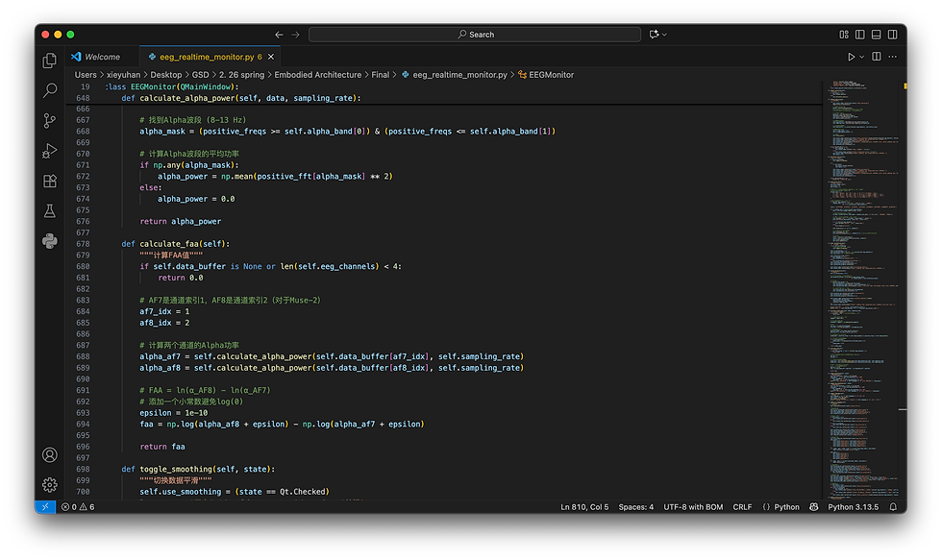Viewport: 942px width, 560px height.
Task: Open the Testing flask view
Action: pos(50,210)
